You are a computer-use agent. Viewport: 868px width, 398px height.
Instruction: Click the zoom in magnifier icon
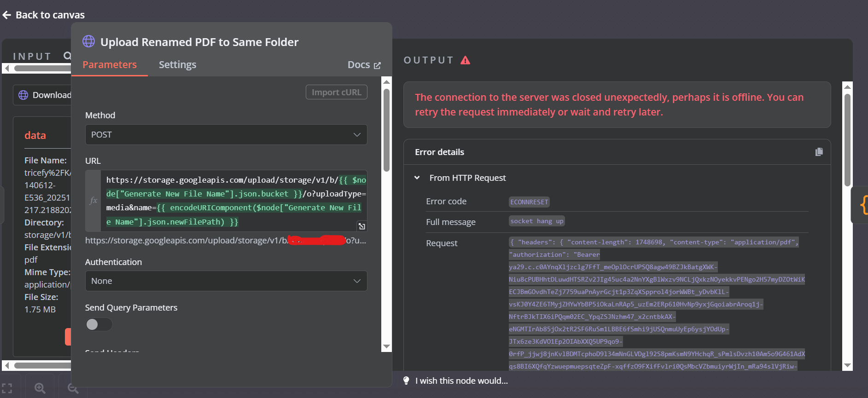(40, 388)
